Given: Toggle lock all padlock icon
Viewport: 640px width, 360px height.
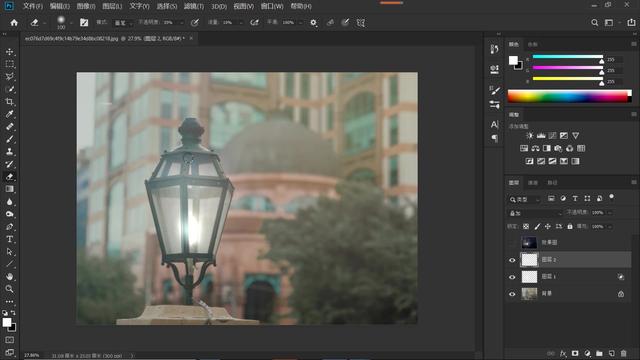Looking at the screenshot, I should click(570, 227).
